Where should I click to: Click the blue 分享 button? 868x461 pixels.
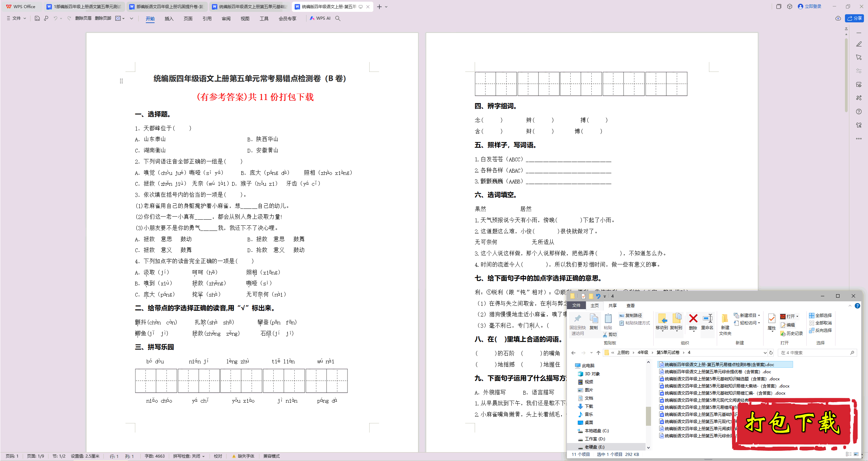[x=854, y=18]
